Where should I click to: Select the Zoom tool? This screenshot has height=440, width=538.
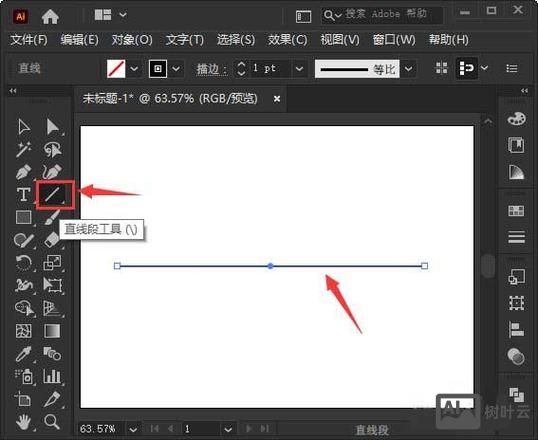coord(52,421)
